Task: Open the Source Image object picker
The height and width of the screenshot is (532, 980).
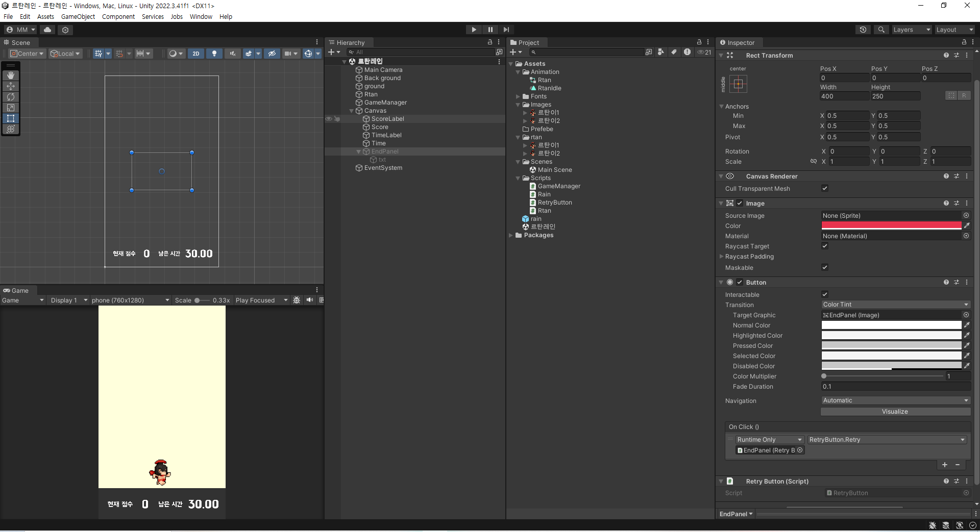Action: [966, 215]
